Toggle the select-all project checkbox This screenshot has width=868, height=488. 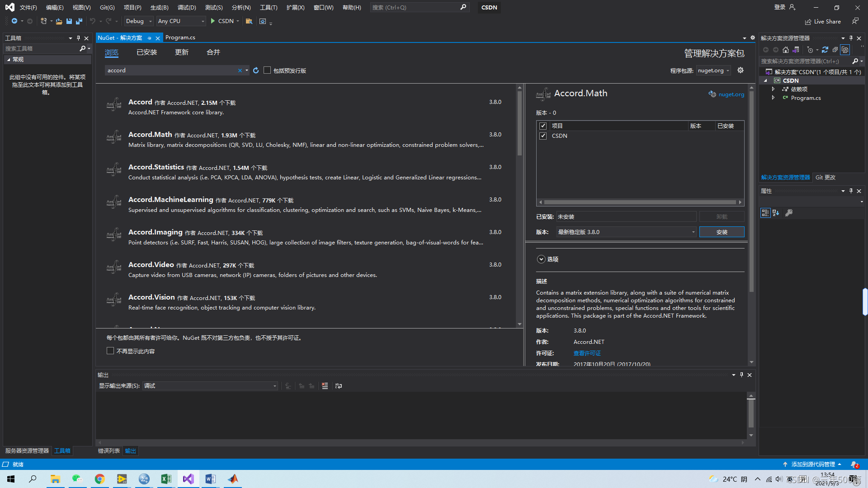click(x=543, y=126)
